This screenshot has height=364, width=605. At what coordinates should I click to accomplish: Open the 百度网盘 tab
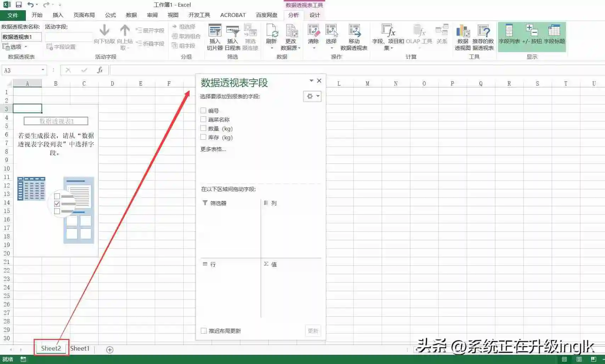(x=266, y=15)
